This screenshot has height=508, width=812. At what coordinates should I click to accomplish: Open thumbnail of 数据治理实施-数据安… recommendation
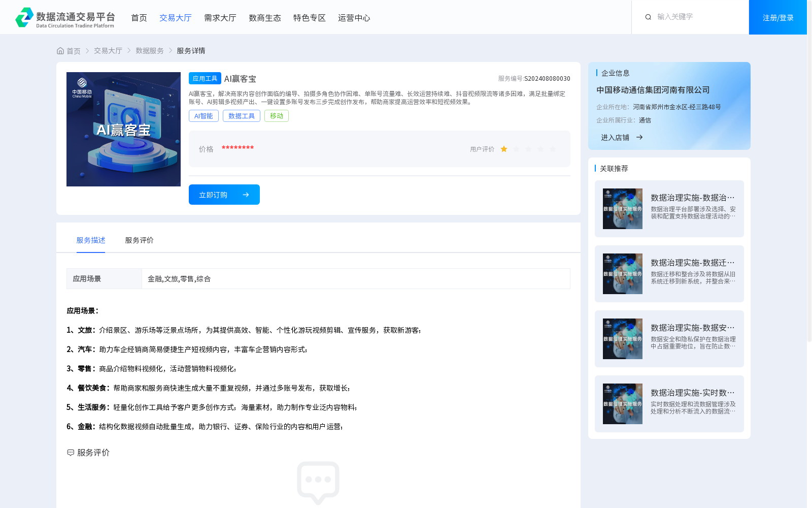coord(623,339)
